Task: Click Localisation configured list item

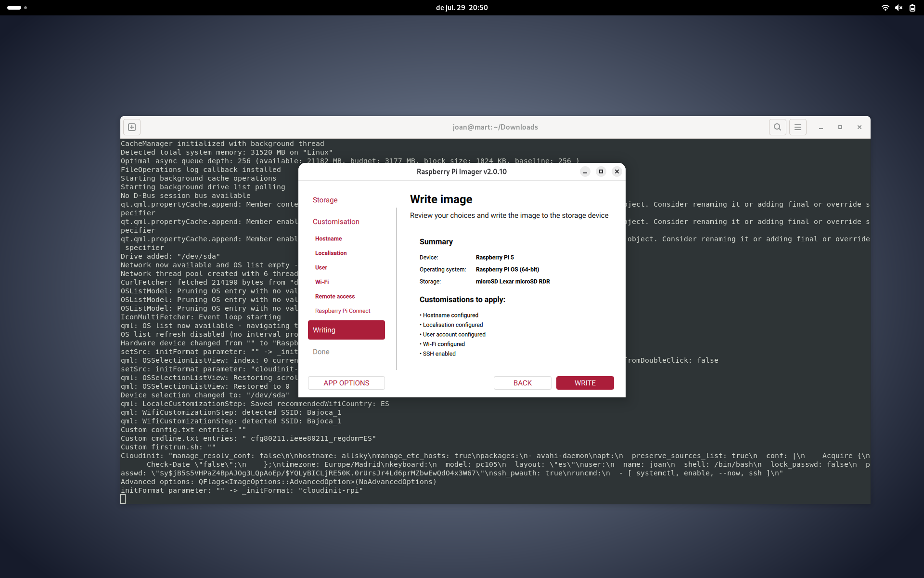Action: (x=451, y=325)
